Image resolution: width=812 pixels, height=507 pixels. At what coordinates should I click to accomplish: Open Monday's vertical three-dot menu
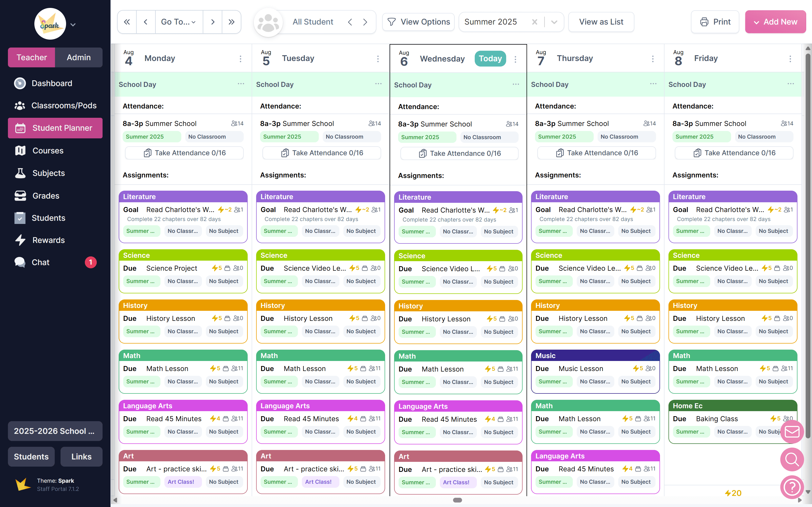[241, 59]
